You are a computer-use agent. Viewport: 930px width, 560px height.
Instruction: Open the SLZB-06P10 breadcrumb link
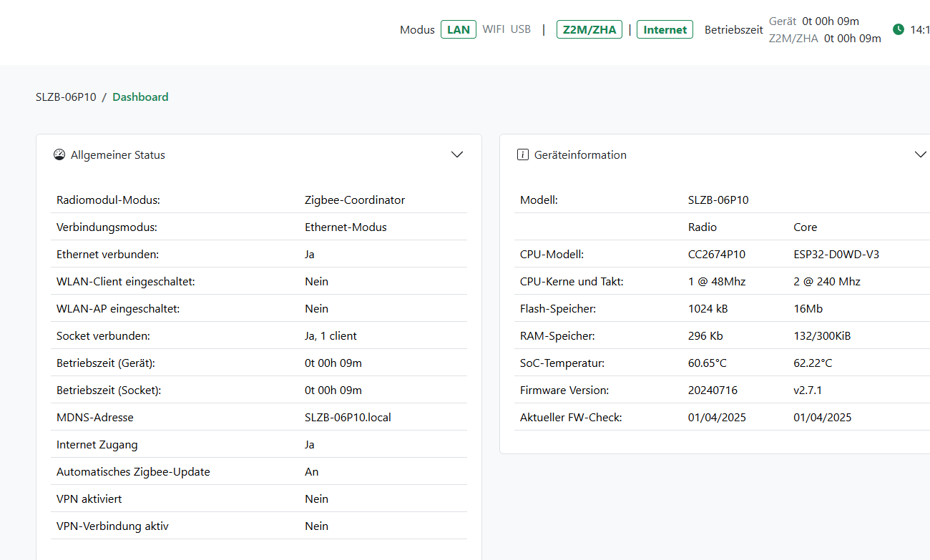click(x=66, y=97)
